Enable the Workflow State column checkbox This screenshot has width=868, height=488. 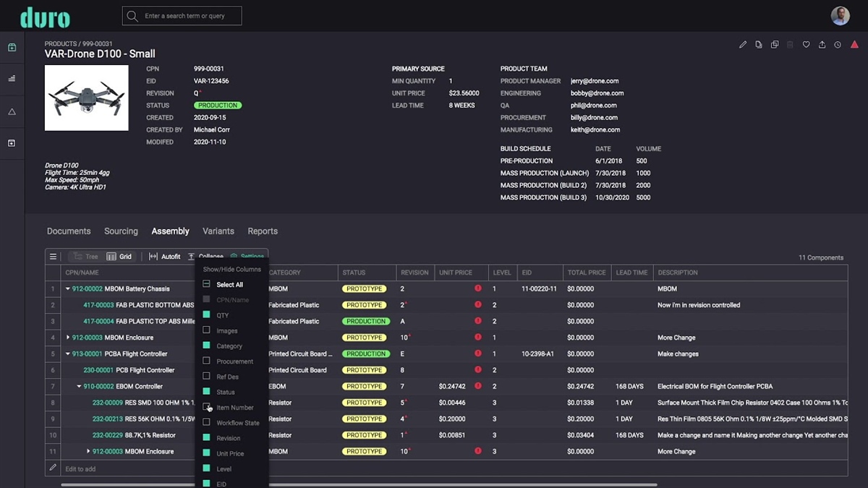pos(206,422)
